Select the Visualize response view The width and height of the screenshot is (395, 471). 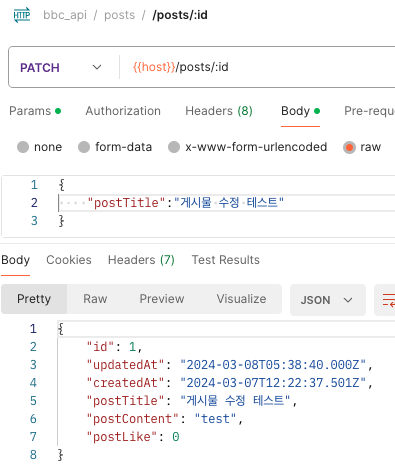(x=241, y=299)
